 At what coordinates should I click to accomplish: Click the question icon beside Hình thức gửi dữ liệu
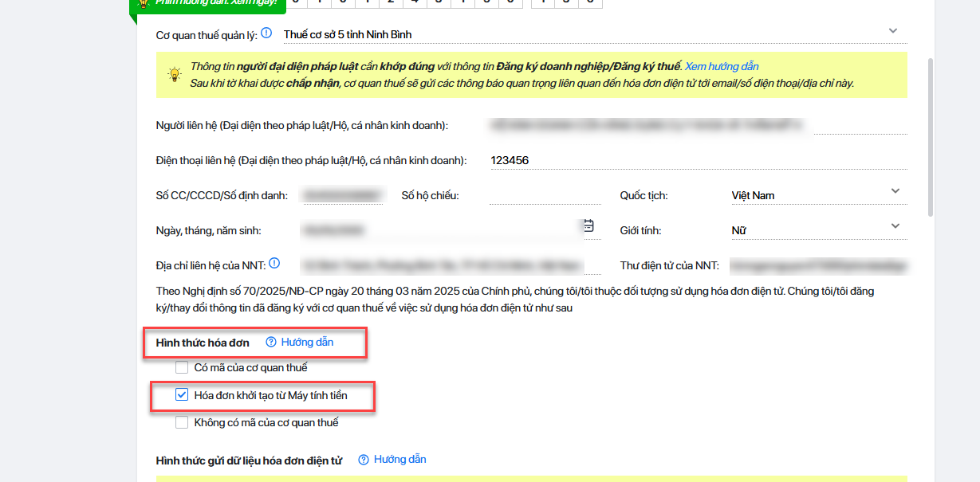point(364,460)
